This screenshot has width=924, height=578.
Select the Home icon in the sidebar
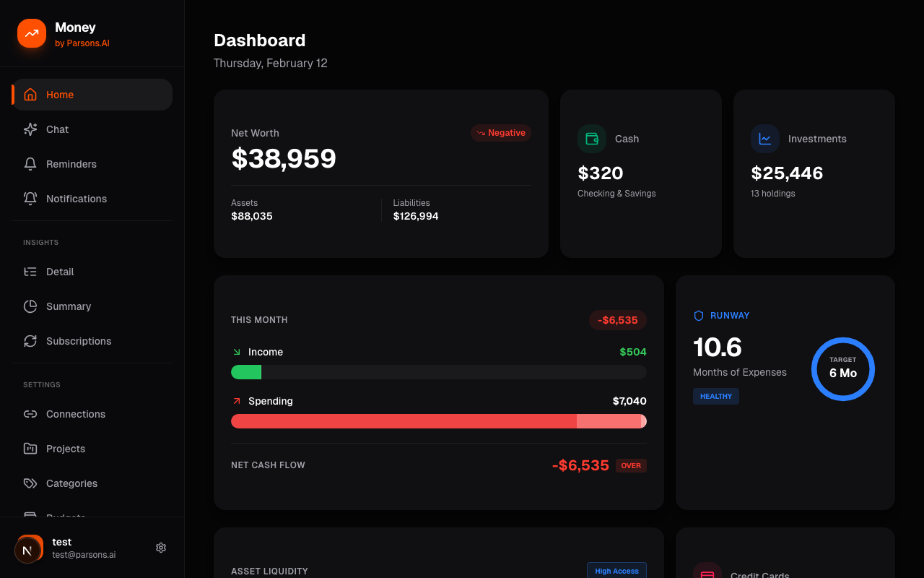(30, 94)
